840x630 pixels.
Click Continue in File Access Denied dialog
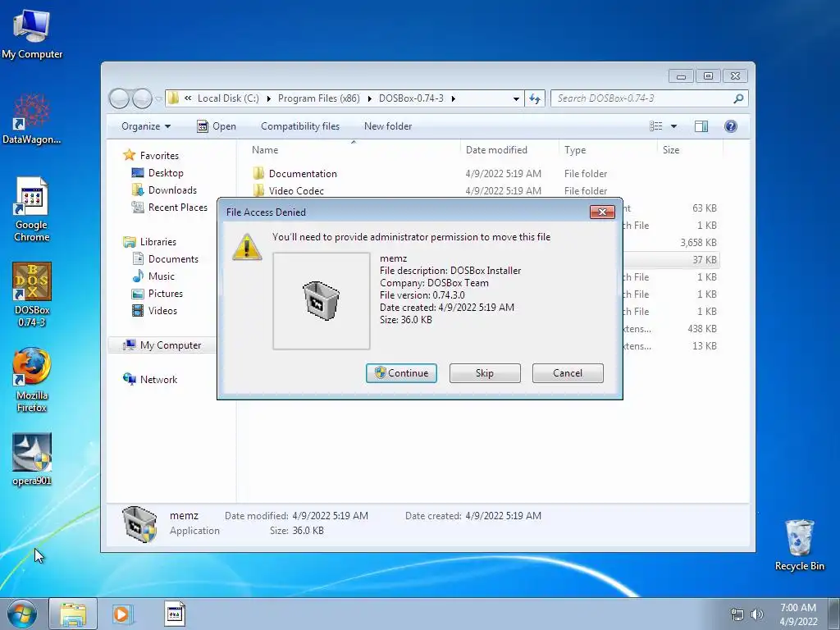[x=401, y=373]
